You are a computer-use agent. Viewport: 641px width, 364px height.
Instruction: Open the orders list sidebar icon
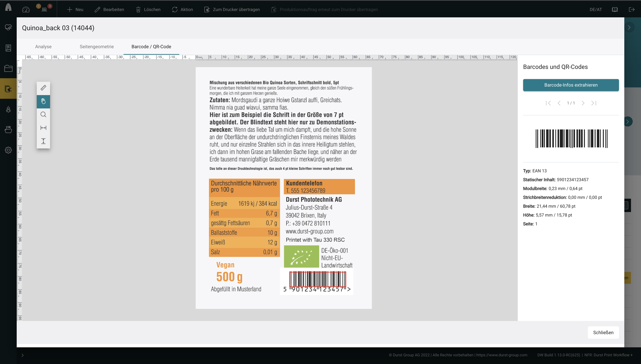click(8, 48)
